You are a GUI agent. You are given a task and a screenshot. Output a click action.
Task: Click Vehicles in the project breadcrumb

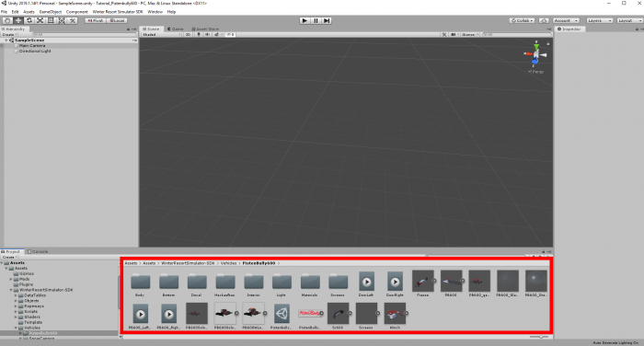[228, 263]
